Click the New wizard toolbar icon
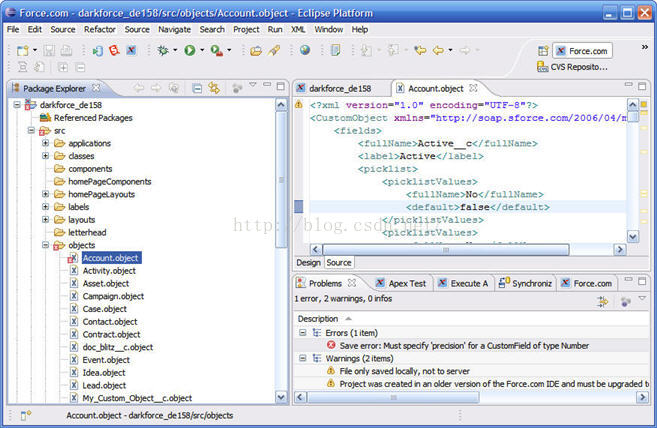The image size is (657, 428). [x=23, y=51]
